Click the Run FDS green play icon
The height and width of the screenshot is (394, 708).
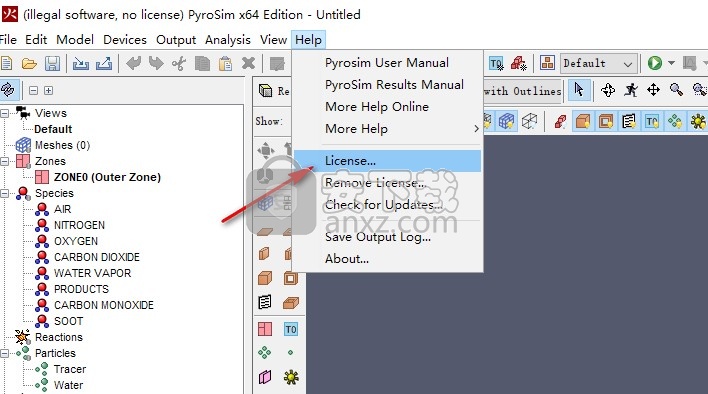pyautogui.click(x=655, y=63)
